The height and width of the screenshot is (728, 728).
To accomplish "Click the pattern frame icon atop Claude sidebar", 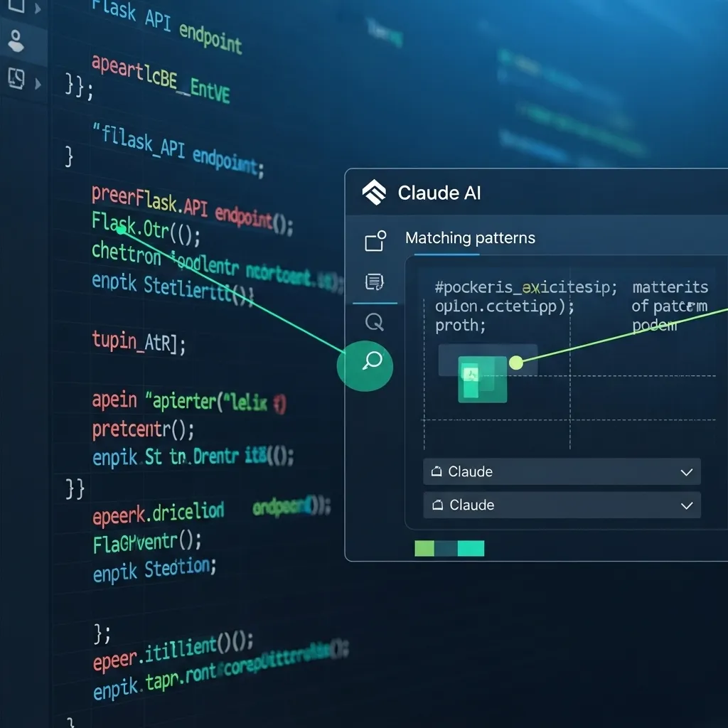I will (375, 240).
